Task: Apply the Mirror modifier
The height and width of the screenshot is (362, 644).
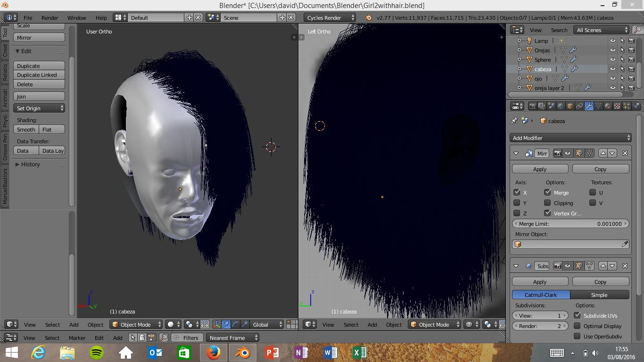Action: click(540, 169)
